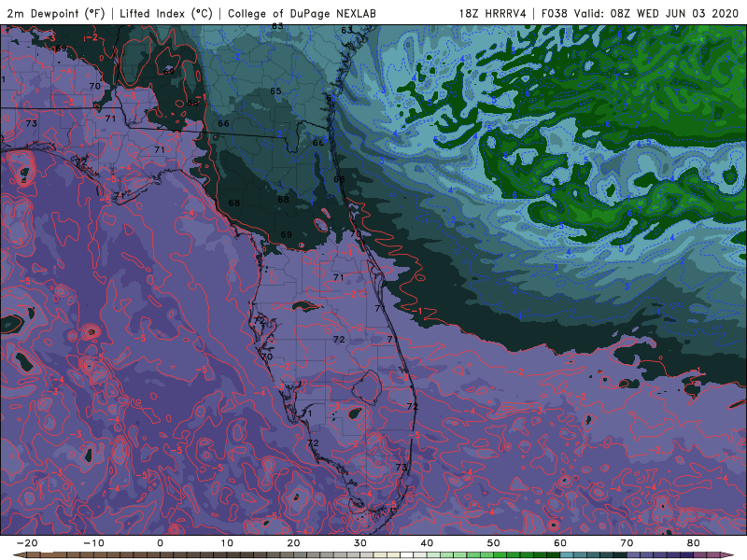Click the '0' label on the color bar
Viewport: 747px width, 560px height.
(160, 543)
